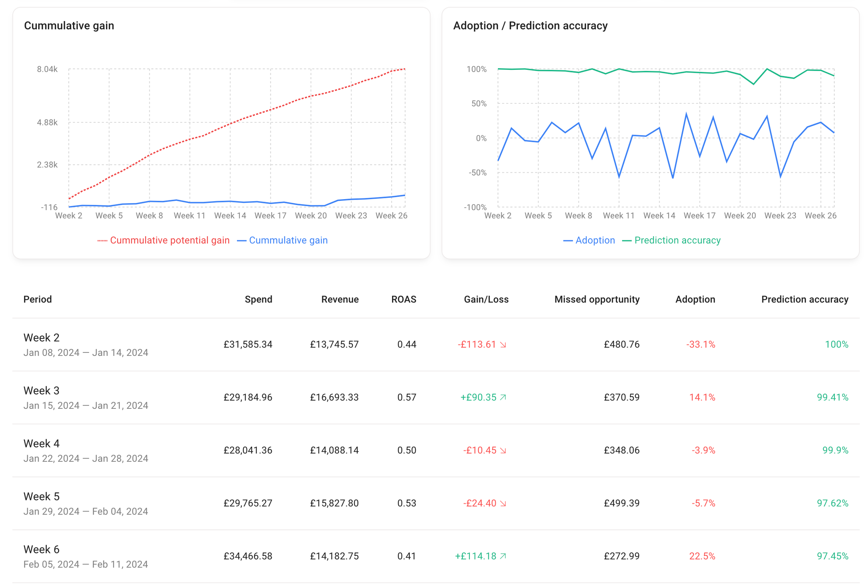Sort by the Revenue column header
The width and height of the screenshot is (868, 588).
[340, 300]
